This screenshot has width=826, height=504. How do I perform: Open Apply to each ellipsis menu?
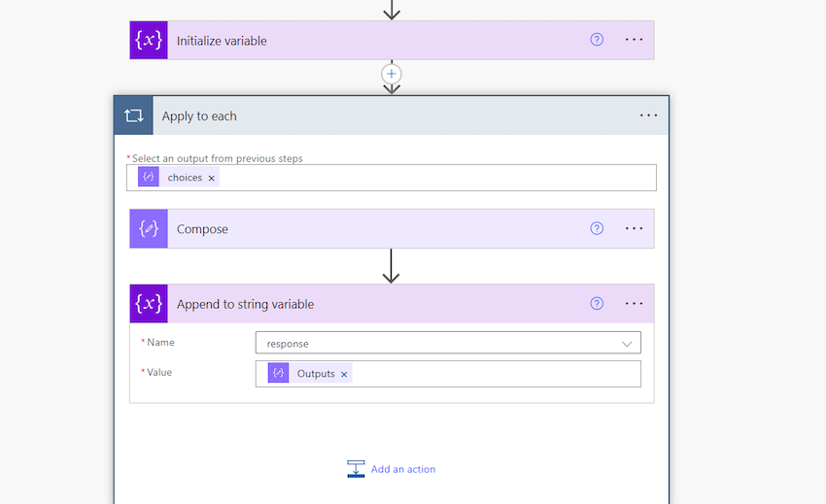(648, 116)
